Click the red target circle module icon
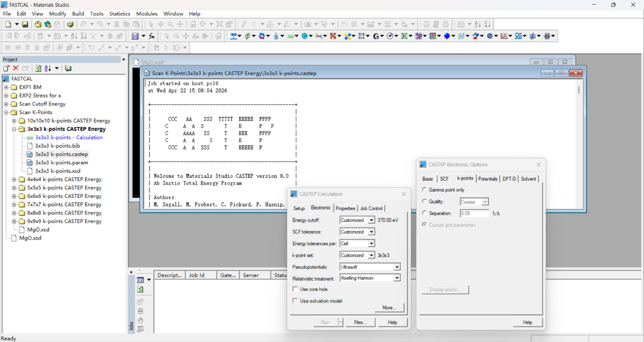Screen dimensions: 644x342 coord(390,36)
